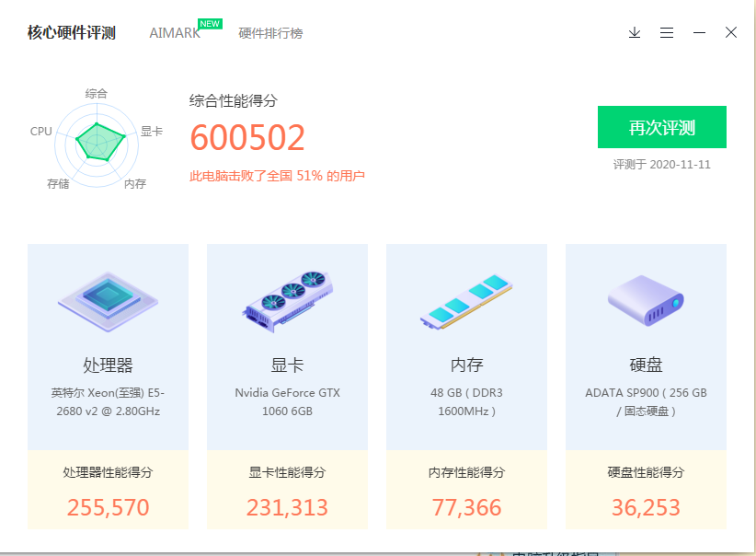Click the ADATA SP900 256 GB text
Viewport: 756px width, 556px height.
646,401
